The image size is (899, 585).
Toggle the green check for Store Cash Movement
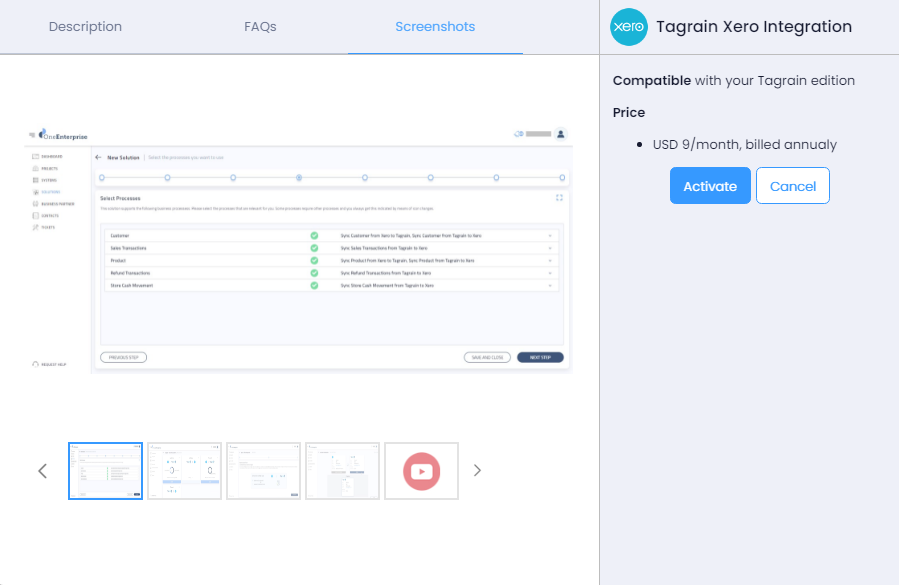point(314,285)
